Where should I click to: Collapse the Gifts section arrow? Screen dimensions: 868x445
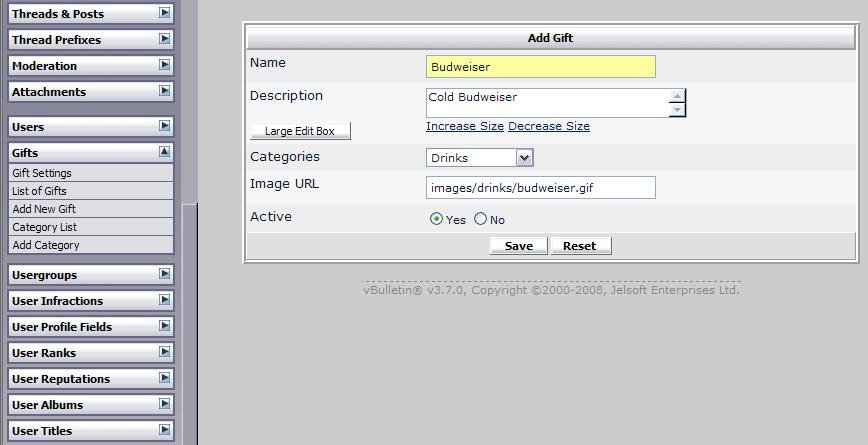pyautogui.click(x=164, y=152)
